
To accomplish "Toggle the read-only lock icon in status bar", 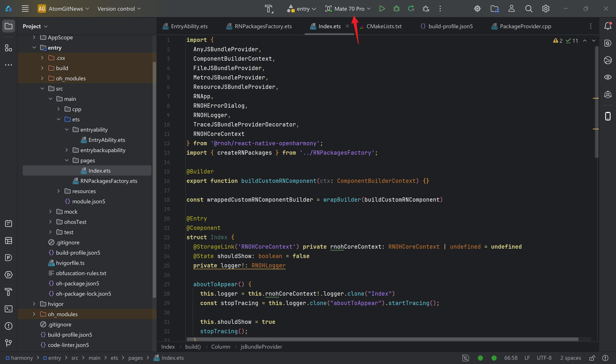I will click(592, 358).
